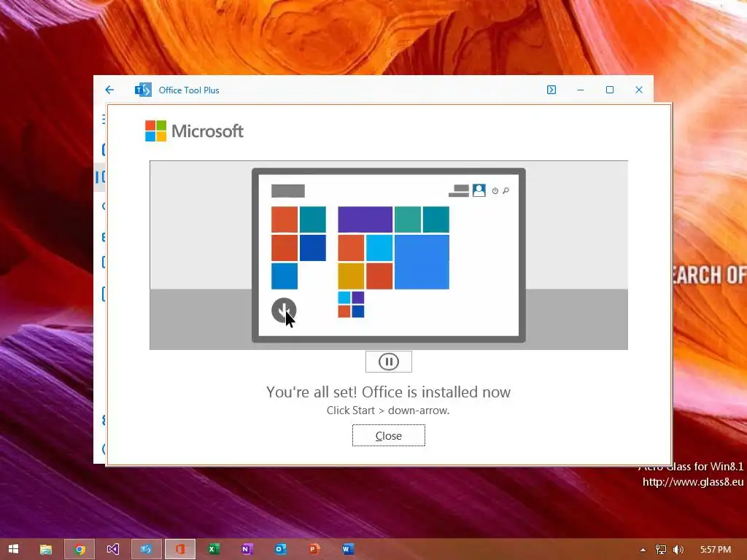Pause the installer animation
747x560 pixels.
388,362
